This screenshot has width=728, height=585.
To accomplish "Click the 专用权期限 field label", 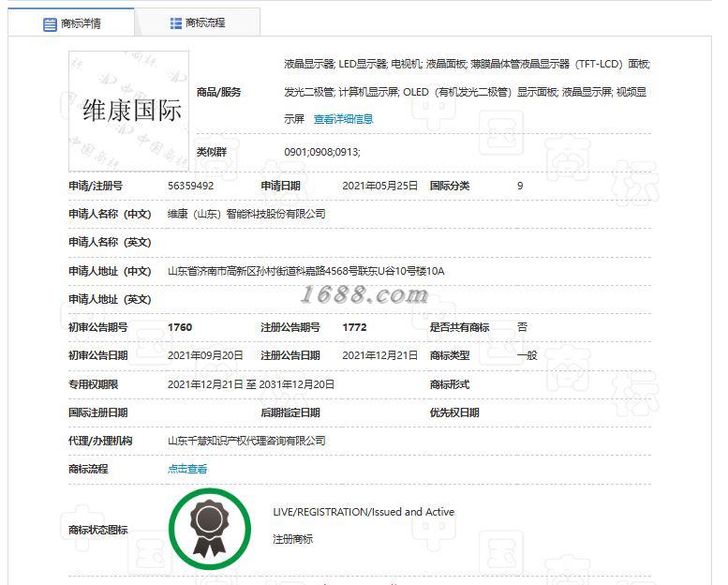I will click(94, 384).
